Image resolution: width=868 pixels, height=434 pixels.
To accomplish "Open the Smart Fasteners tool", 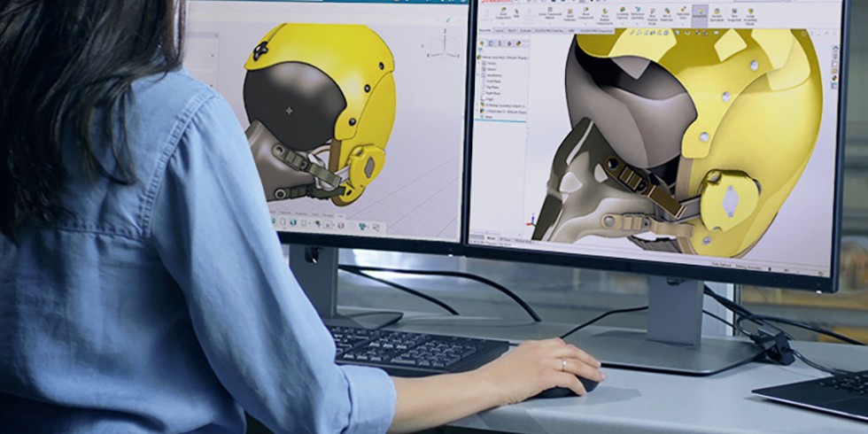I will click(570, 13).
